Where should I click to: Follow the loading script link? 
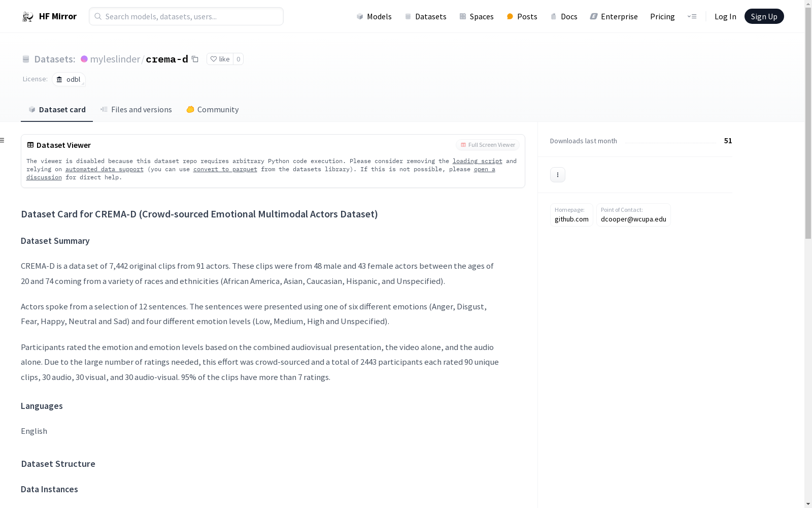pyautogui.click(x=477, y=161)
